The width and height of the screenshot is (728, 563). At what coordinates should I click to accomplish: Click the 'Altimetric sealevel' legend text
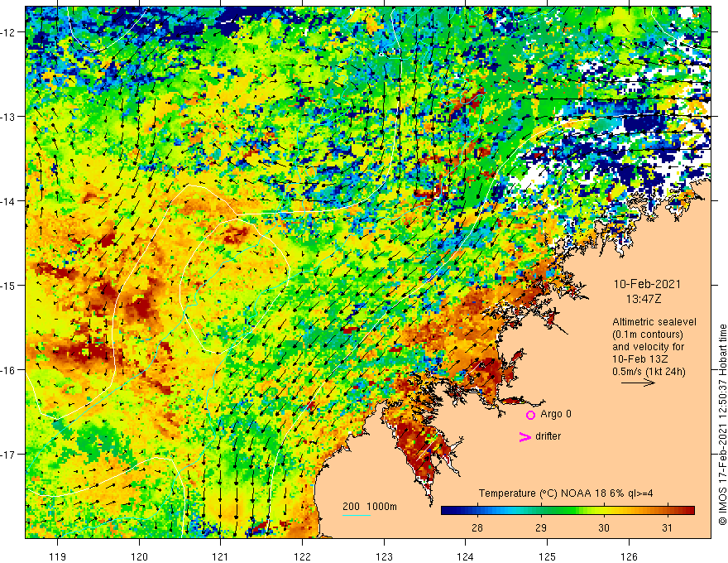pos(654,322)
